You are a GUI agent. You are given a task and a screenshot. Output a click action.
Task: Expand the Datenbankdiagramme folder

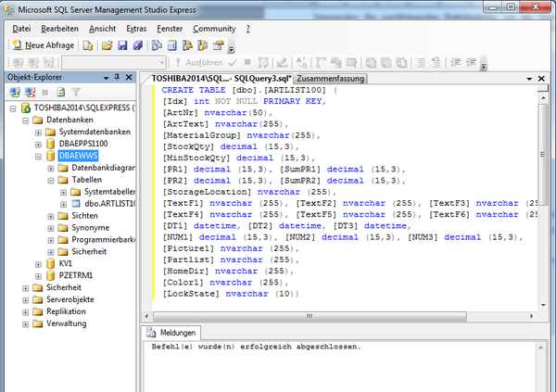51,169
